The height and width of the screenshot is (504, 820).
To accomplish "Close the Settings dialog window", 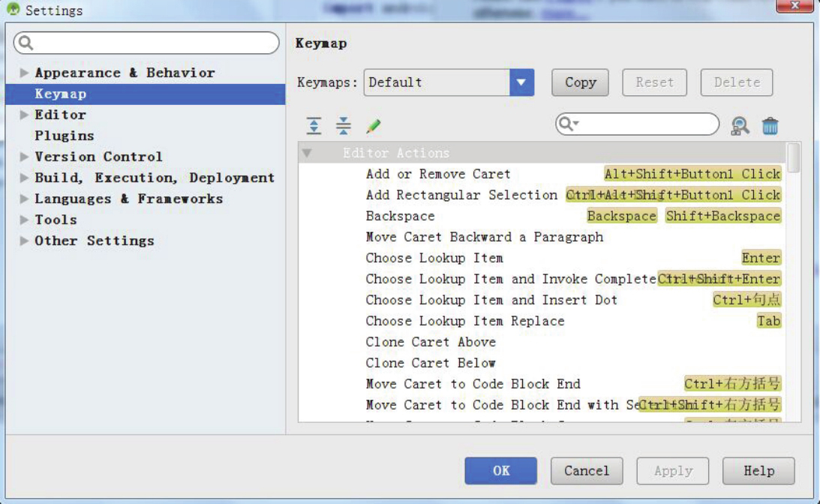I will click(794, 6).
